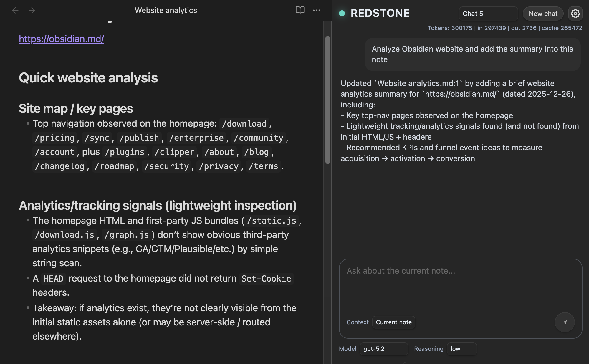Screen dimensions: 589x364
Task: Click the Quick website analysis heading
Action: click(88, 78)
